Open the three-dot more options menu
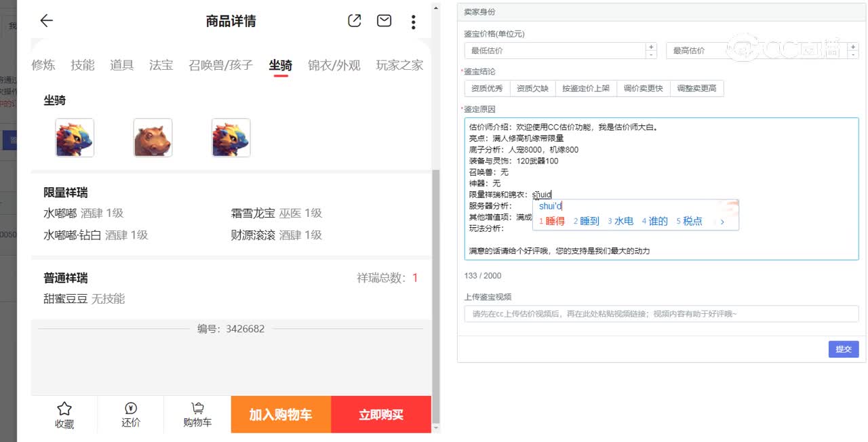 coord(413,22)
